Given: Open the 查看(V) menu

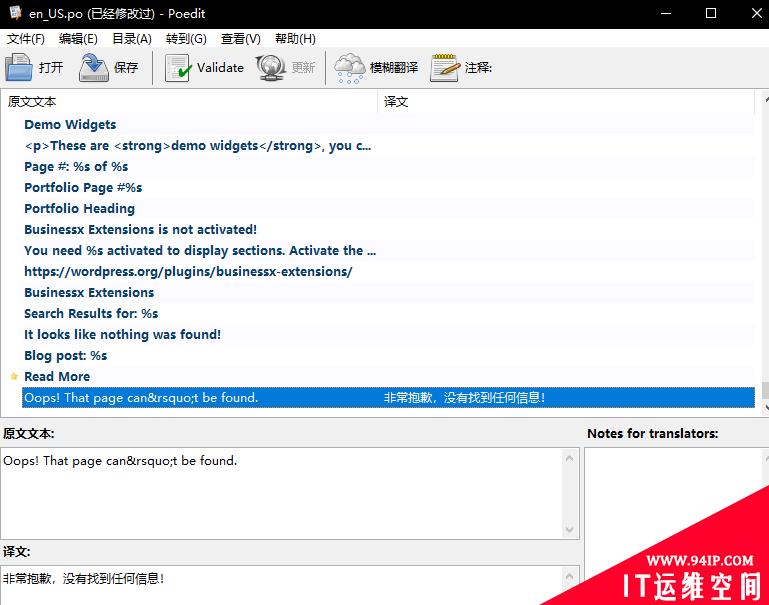Looking at the screenshot, I should tap(240, 39).
